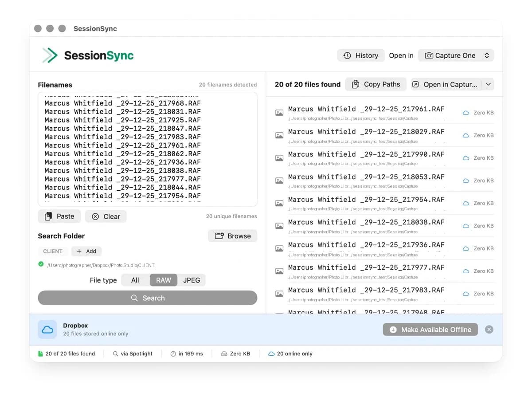Click the Zero KB cloud icon on first result
Viewport: 532px width, 401px height.
[x=465, y=113]
